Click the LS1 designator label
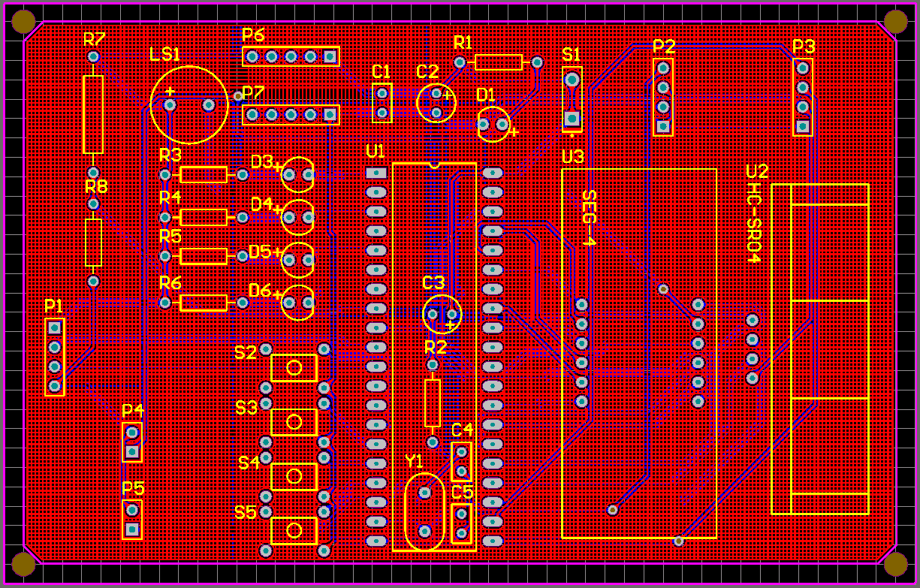The width and height of the screenshot is (920, 588). pos(165,55)
